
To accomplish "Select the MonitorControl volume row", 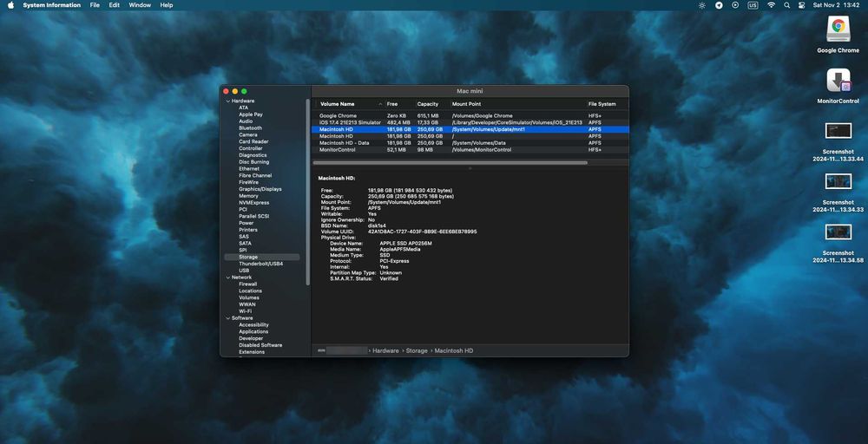I will click(470, 150).
